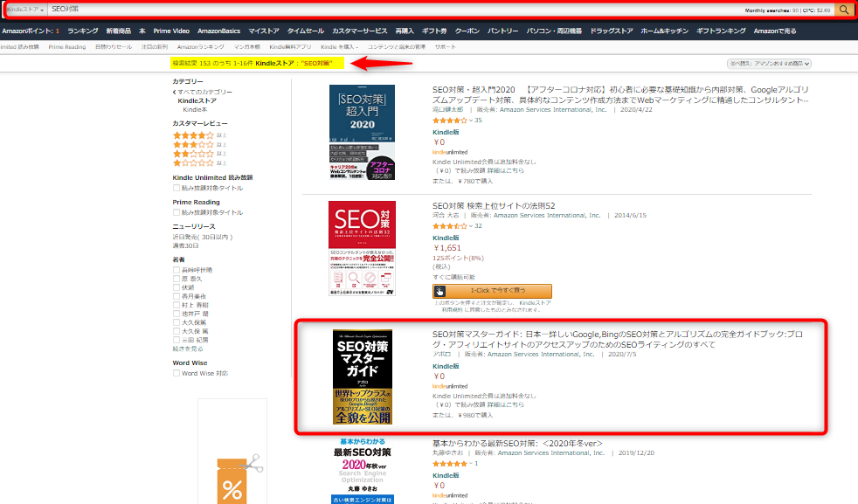Enable Kindle Unlimited 読み放題対象タイトル checkbox
Image resolution: width=858 pixels, height=504 pixels.
(176, 188)
